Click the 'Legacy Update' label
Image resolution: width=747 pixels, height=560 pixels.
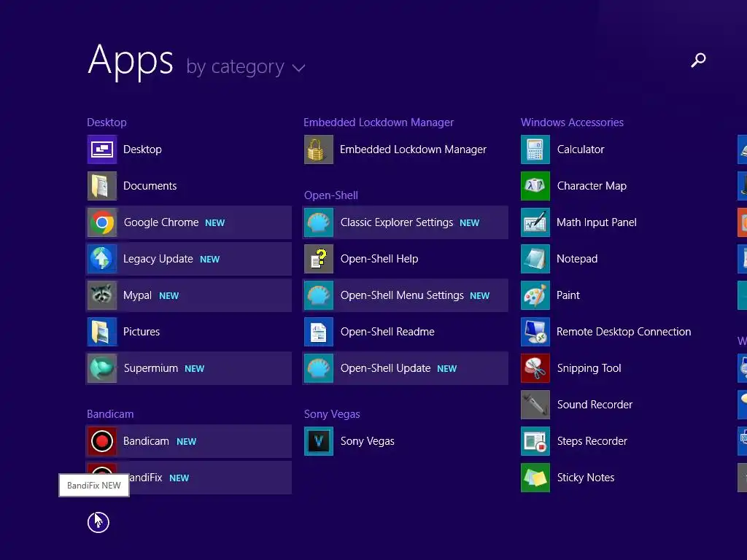point(158,259)
